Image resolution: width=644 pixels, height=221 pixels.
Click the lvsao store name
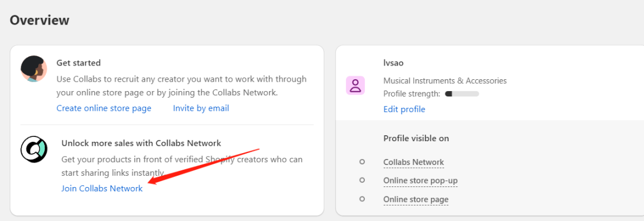pos(394,63)
